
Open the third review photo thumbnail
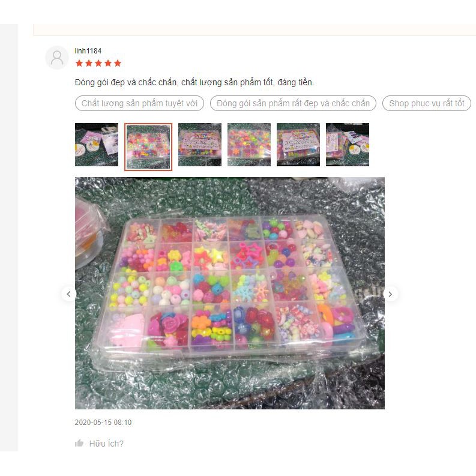(x=200, y=145)
